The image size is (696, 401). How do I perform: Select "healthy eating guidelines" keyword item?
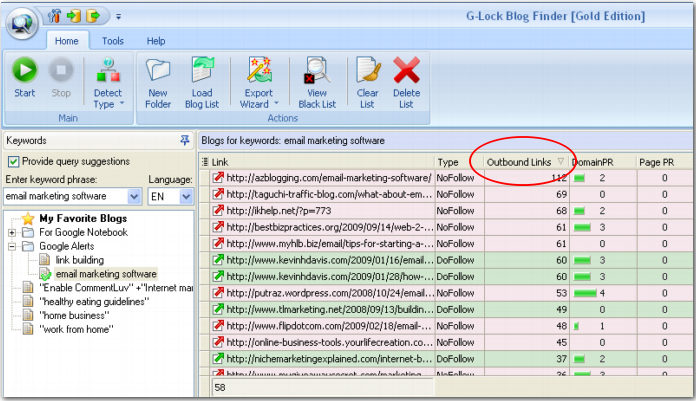pos(94,301)
